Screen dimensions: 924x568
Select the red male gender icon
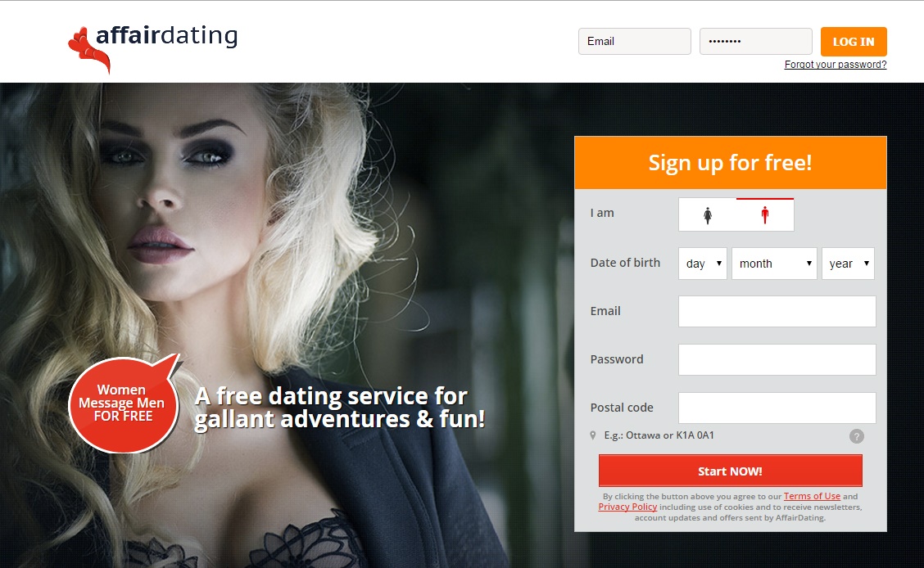[765, 215]
